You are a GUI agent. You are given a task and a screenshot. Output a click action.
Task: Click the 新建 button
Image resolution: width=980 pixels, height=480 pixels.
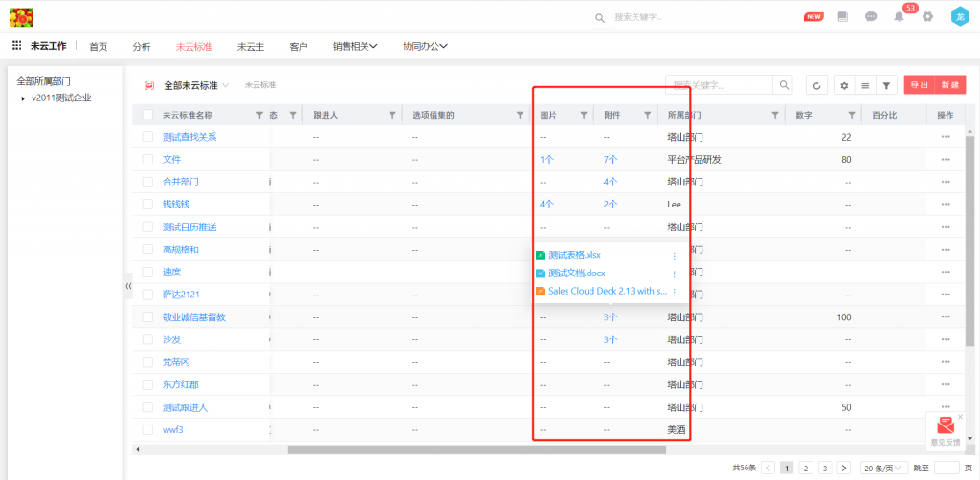click(949, 86)
